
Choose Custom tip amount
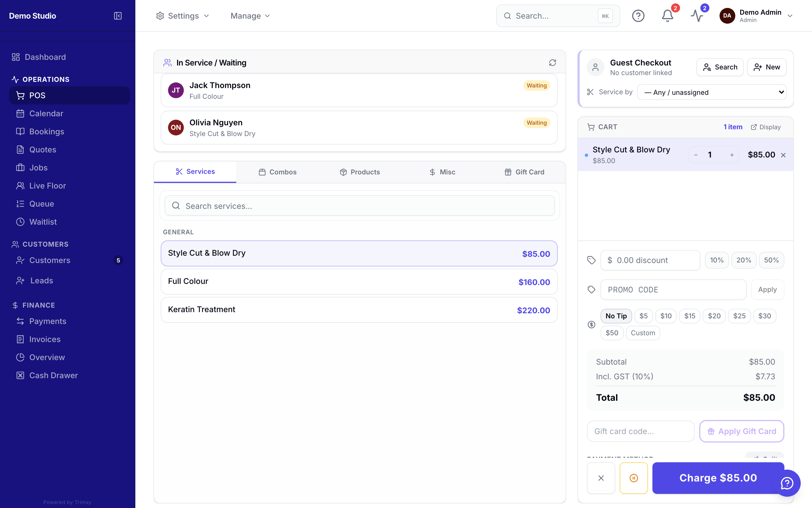tap(643, 333)
